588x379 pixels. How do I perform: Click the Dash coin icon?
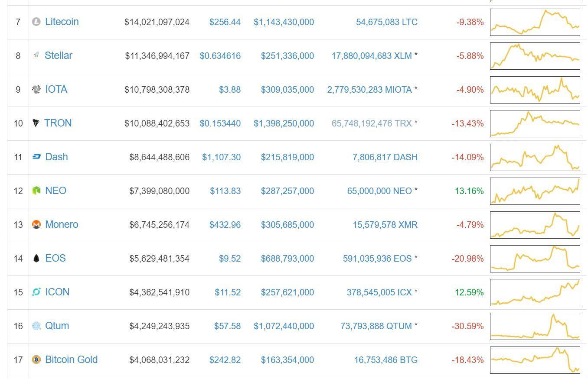pyautogui.click(x=37, y=157)
